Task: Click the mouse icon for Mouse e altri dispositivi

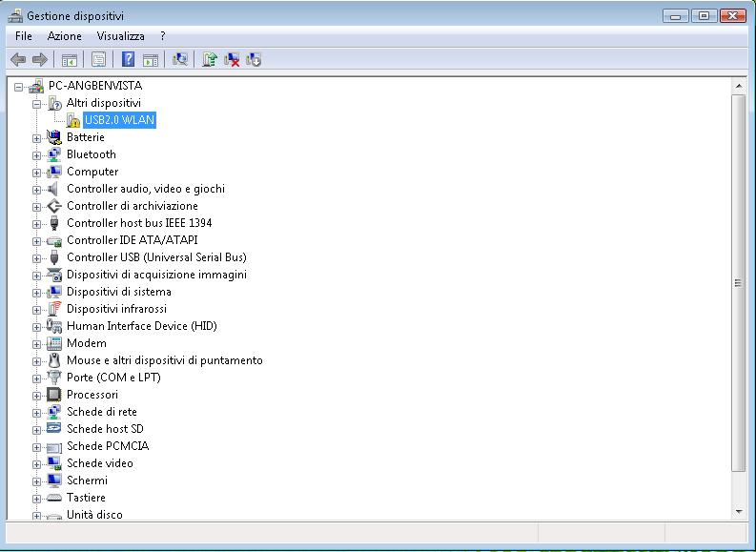Action: tap(54, 360)
